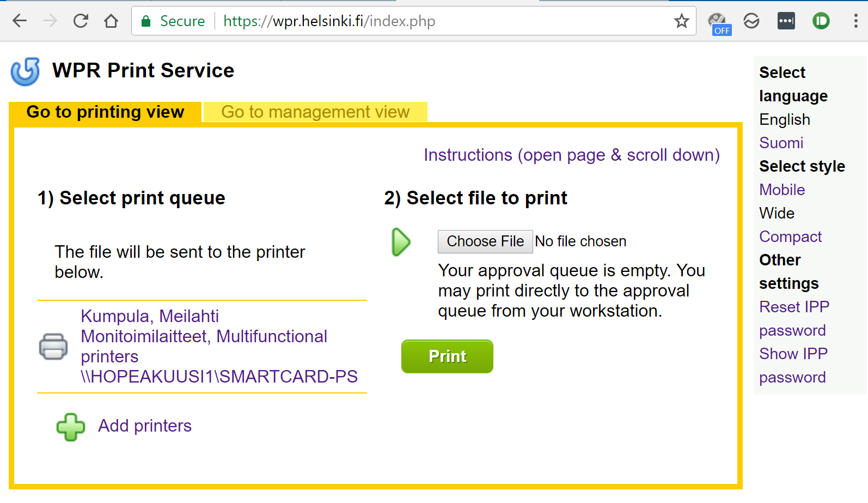Reload the page with the refresh icon
This screenshot has width=868, height=503.
coord(81,21)
